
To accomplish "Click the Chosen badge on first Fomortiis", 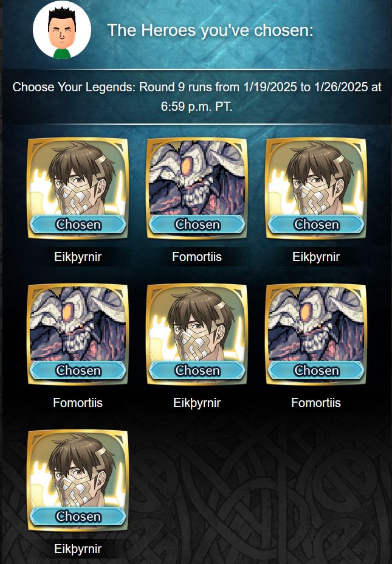I will pyautogui.click(x=197, y=225).
